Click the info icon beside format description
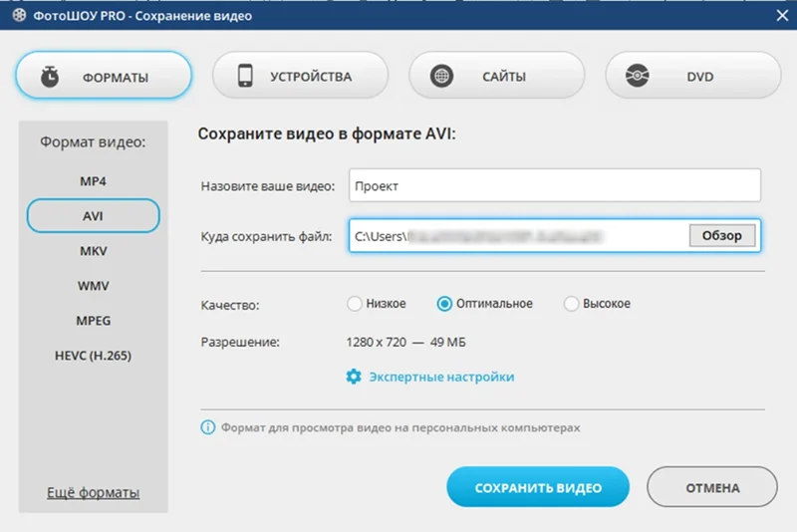The image size is (797, 532). (x=208, y=427)
